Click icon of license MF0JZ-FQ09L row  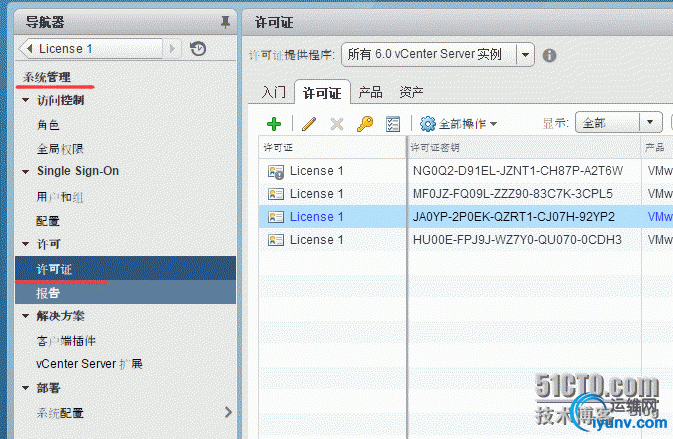276,194
